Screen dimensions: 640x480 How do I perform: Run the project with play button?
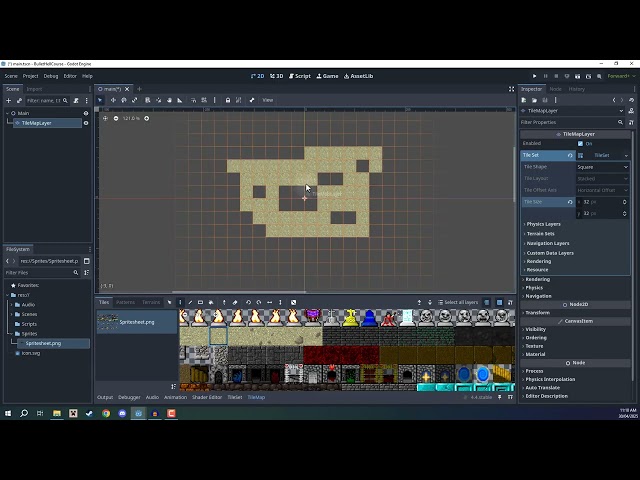tap(534, 76)
